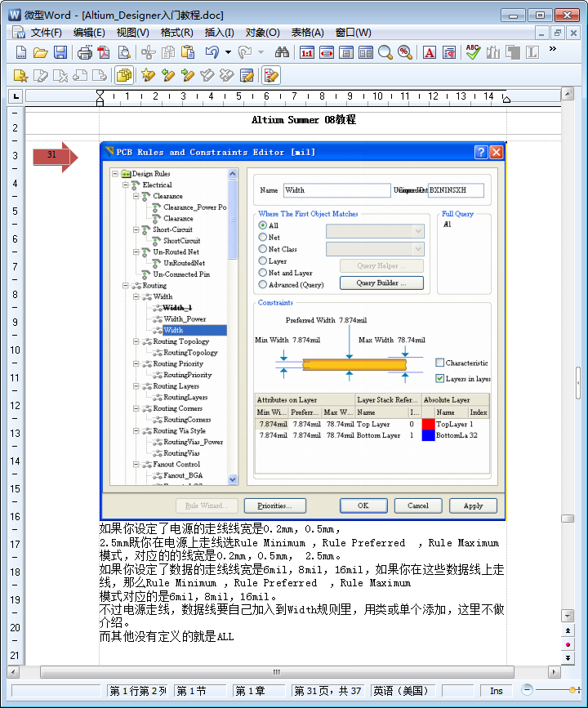Click the blue BottomLayer color swatch

click(x=428, y=435)
